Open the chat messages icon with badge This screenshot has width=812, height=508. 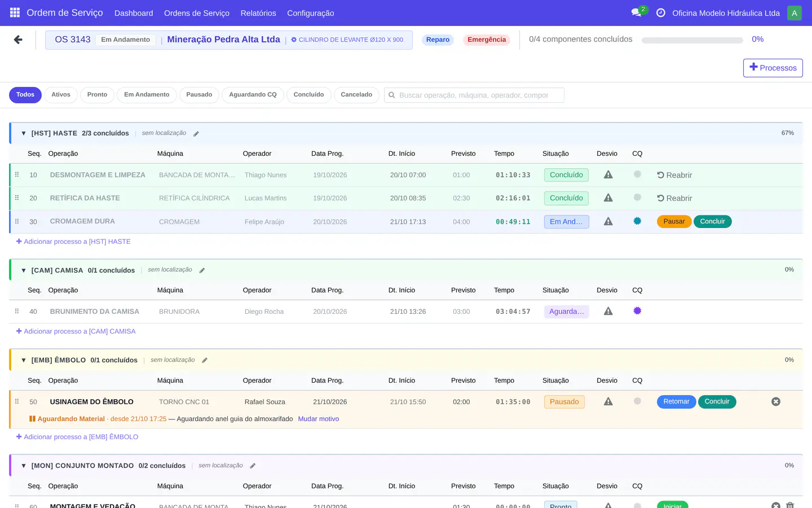[637, 12]
